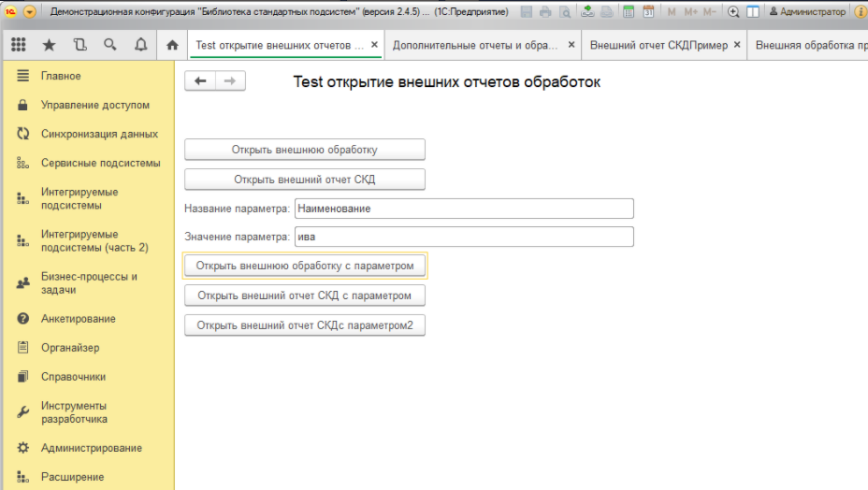Click the sync arrows icon beside Синхронизация данных

22,134
